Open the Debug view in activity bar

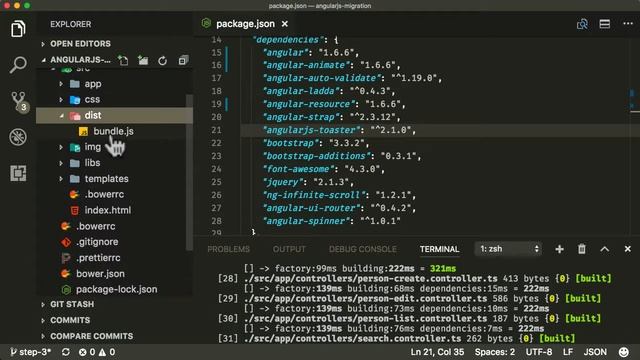click(x=18, y=137)
